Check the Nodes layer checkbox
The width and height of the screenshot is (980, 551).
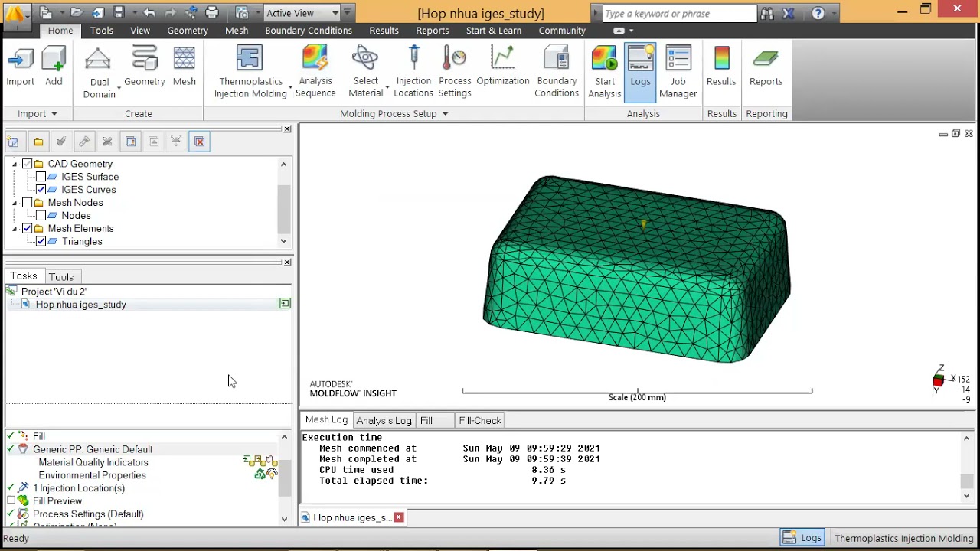click(41, 216)
